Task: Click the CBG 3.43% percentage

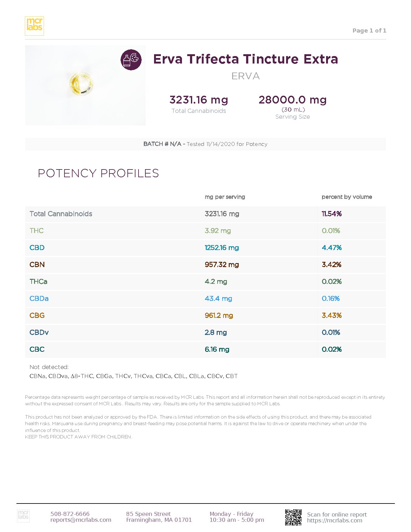Action: pyautogui.click(x=331, y=315)
